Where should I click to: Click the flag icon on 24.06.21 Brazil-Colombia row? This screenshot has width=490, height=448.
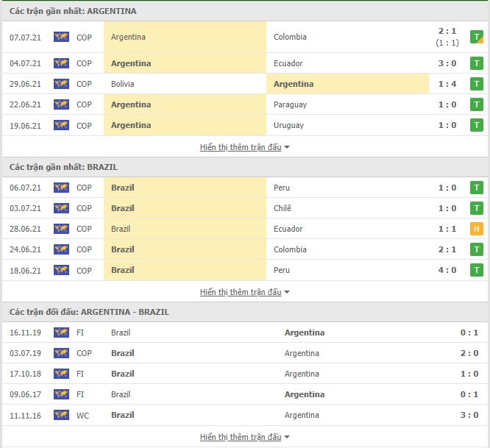[x=61, y=249]
